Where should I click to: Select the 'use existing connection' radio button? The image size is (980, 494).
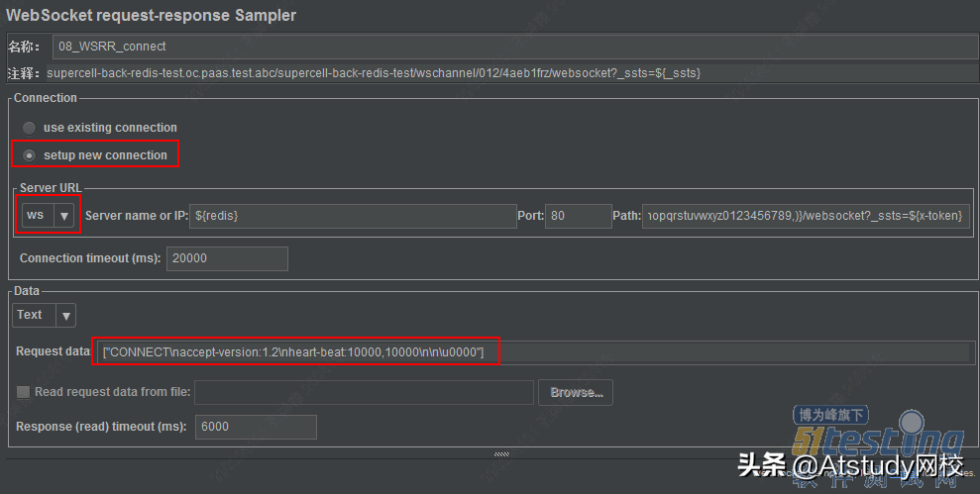pyautogui.click(x=30, y=128)
